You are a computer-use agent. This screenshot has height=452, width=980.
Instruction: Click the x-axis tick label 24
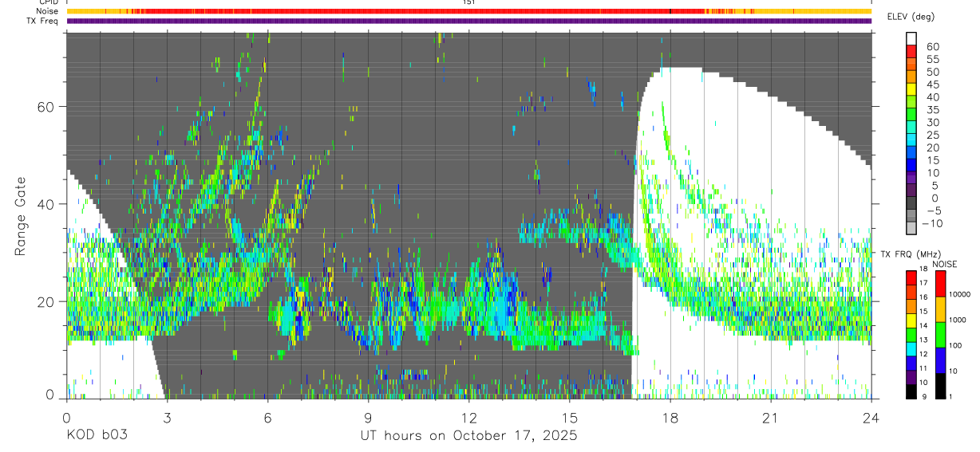point(871,419)
